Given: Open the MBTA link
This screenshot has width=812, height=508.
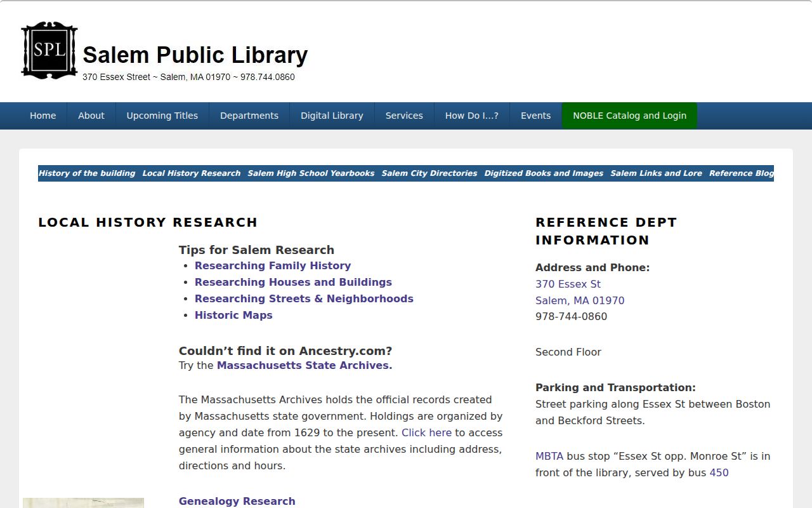Looking at the screenshot, I should (x=549, y=456).
